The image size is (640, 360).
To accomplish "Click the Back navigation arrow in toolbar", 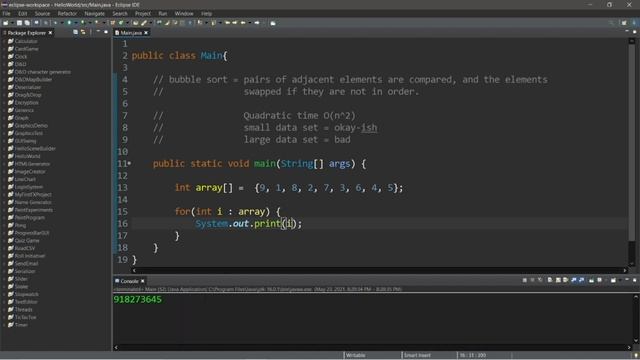I will click(x=243, y=23).
